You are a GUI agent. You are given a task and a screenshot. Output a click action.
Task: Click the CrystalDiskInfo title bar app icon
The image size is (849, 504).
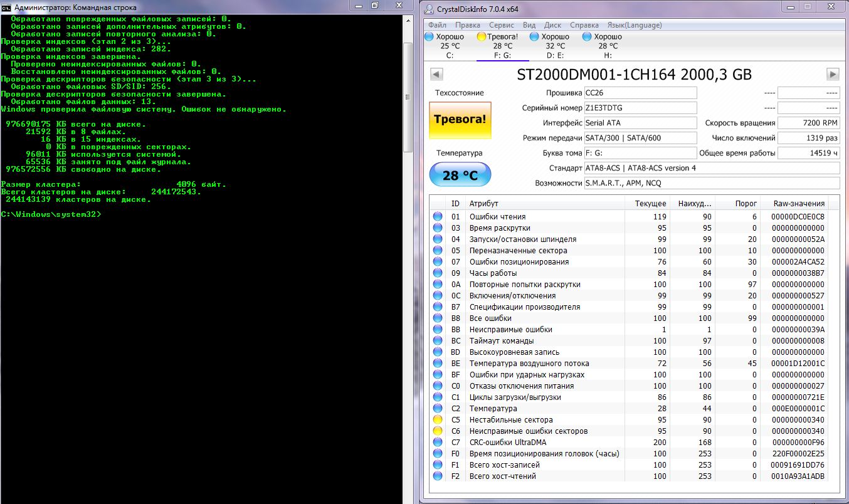coord(429,9)
